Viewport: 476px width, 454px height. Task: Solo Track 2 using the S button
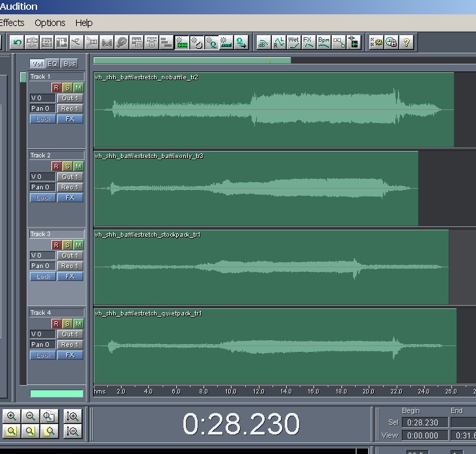[67, 166]
